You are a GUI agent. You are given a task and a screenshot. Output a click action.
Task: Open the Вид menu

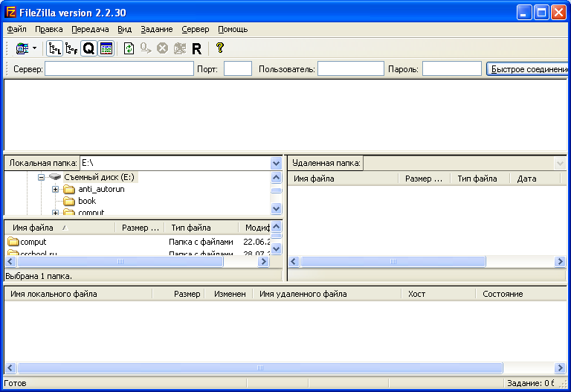124,29
